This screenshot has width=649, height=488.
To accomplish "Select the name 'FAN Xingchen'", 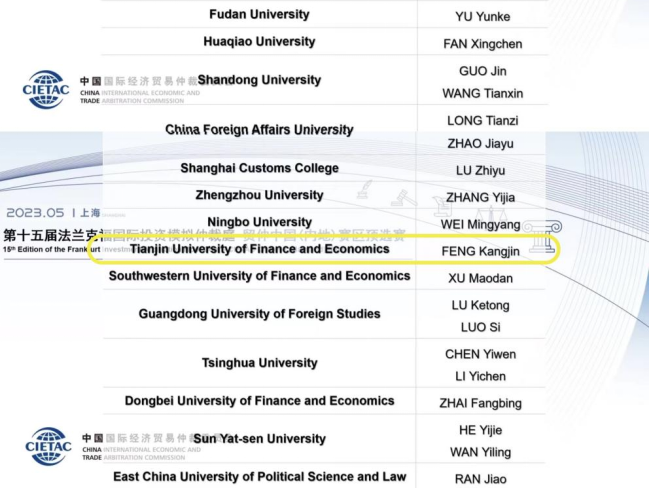I will pos(483,44).
